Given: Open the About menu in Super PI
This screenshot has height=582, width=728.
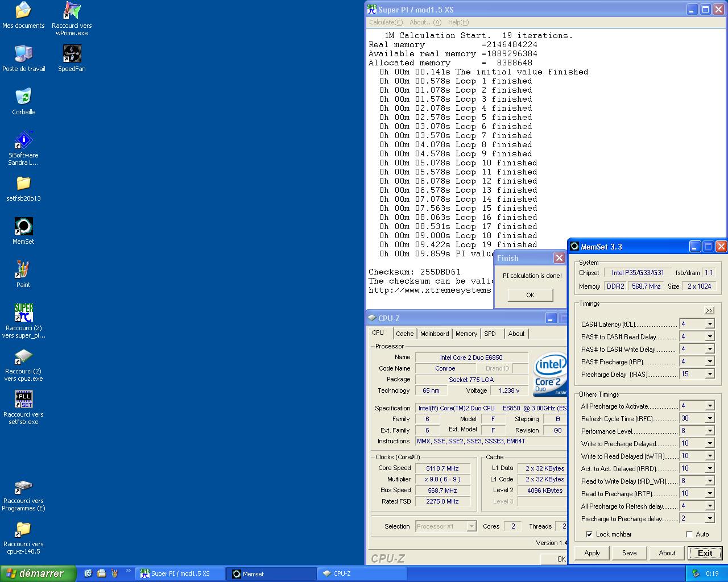Looking at the screenshot, I should (x=425, y=22).
